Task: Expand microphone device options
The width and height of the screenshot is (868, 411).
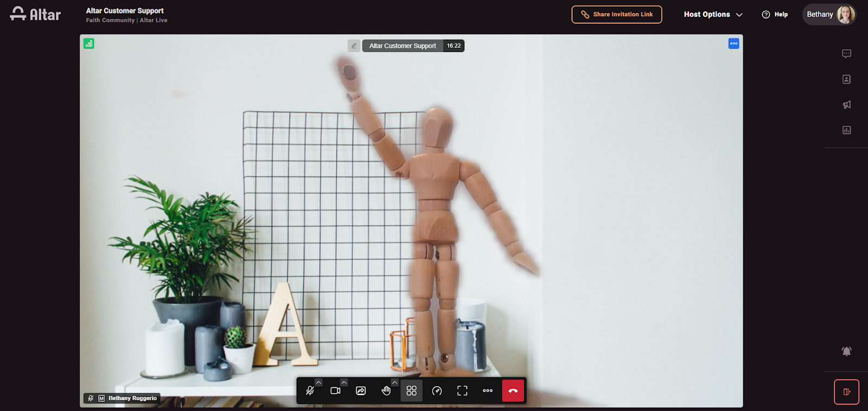Action: [x=318, y=383]
